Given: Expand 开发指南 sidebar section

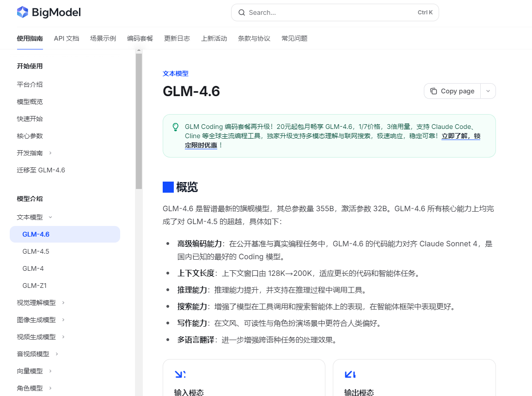Looking at the screenshot, I should tap(50, 153).
